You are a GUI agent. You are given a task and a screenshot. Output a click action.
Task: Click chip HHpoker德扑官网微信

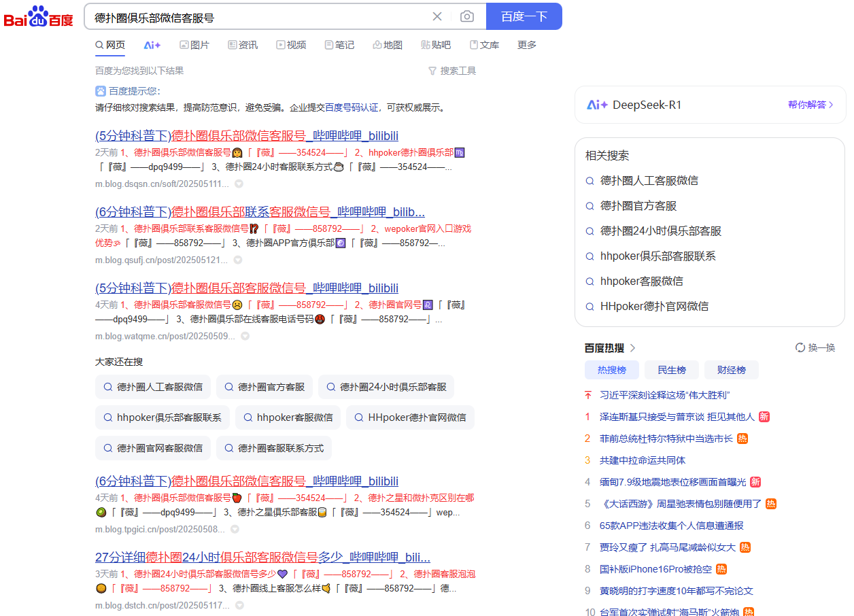point(410,417)
